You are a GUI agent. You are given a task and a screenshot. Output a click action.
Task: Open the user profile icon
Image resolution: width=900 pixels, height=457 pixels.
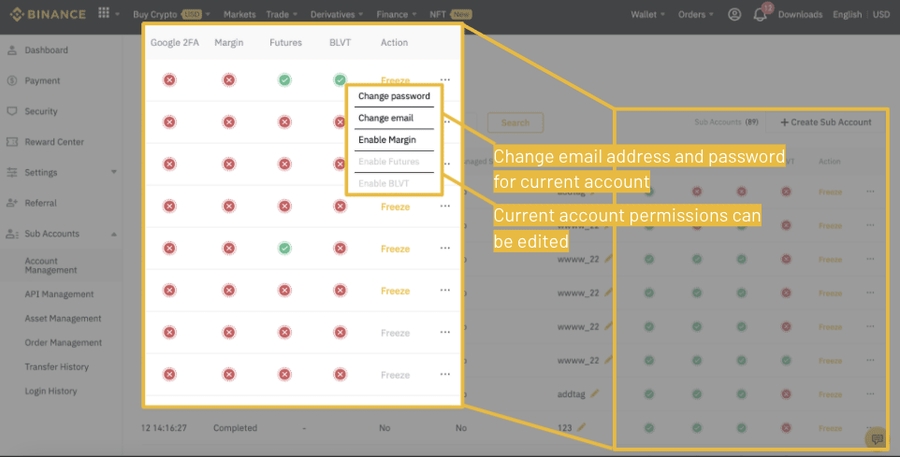coord(735,15)
